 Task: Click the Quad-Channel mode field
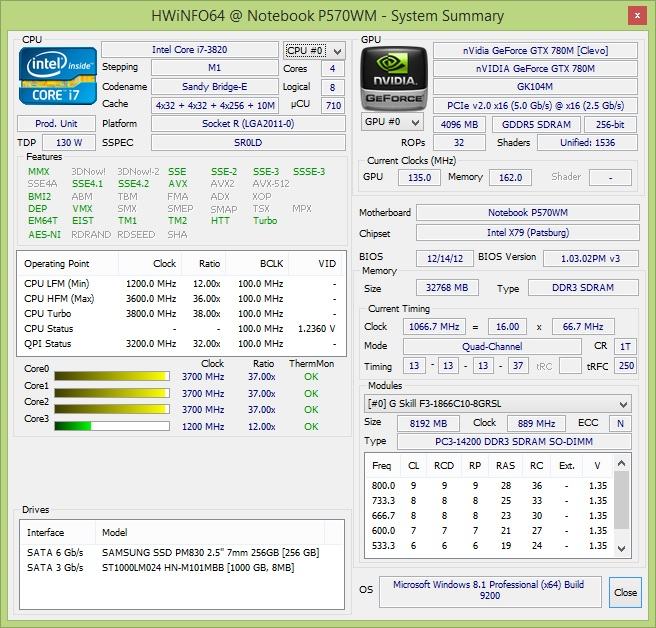click(492, 346)
